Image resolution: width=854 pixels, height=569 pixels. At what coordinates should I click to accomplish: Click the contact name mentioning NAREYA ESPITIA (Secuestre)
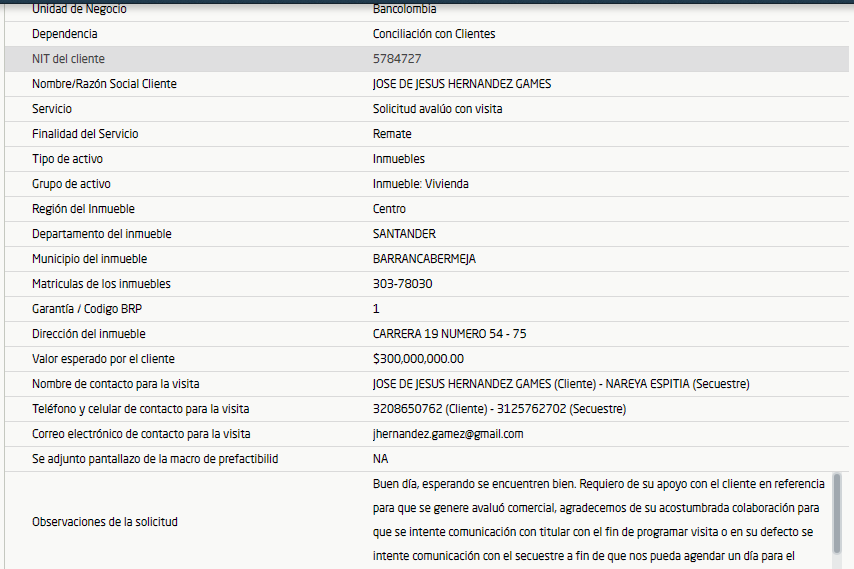(561, 384)
